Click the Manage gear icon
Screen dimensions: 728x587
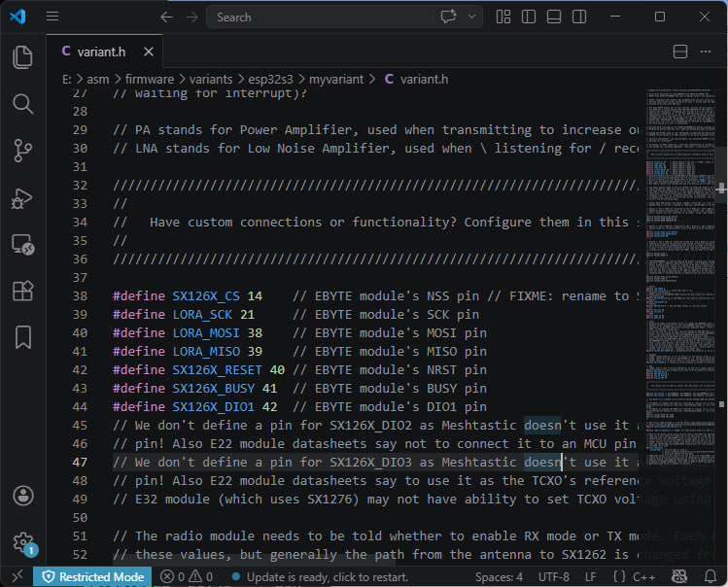tap(22, 541)
